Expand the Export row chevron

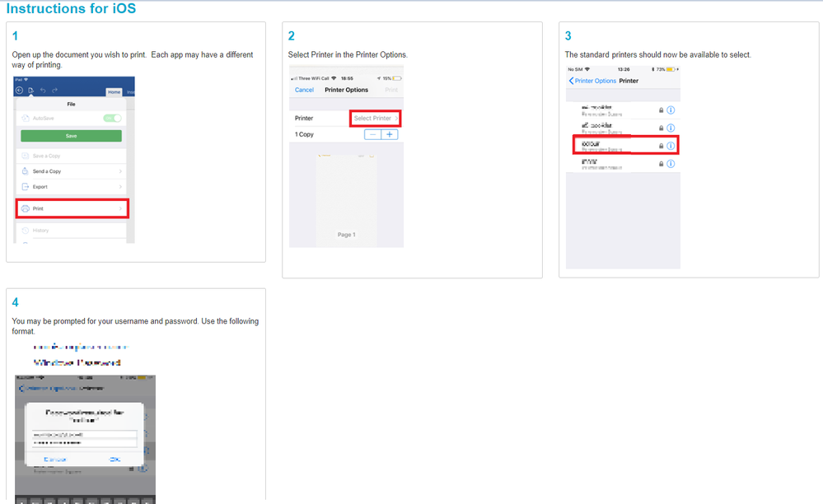pos(120,186)
